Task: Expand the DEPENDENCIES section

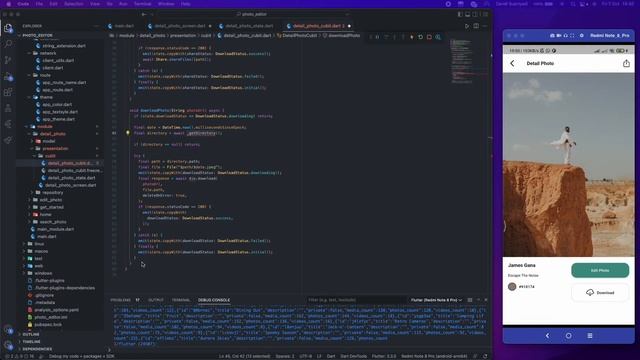Action: point(37,349)
